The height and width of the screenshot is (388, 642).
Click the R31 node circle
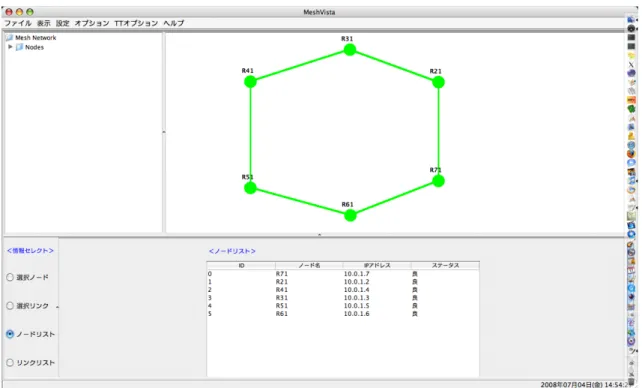(x=350, y=50)
